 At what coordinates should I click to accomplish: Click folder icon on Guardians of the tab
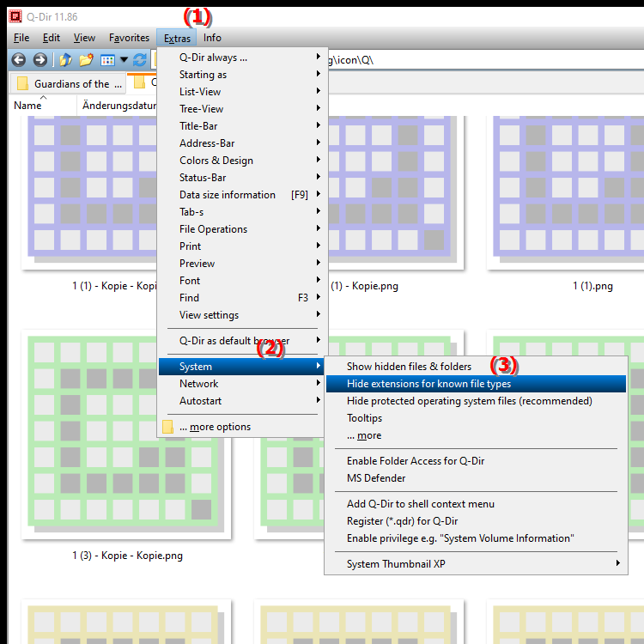click(22, 83)
